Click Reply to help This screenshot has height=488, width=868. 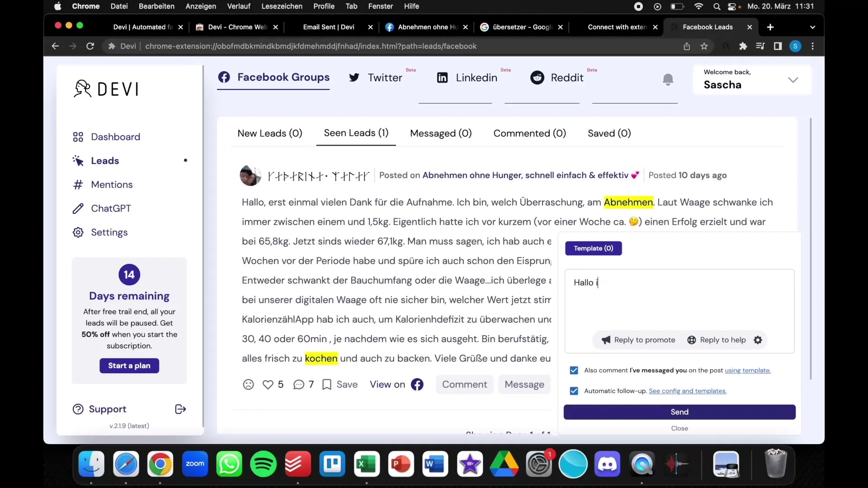click(717, 340)
